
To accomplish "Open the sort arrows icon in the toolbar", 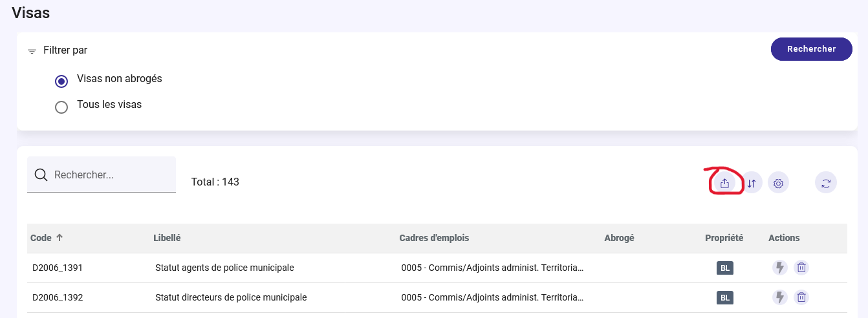I will pyautogui.click(x=752, y=184).
